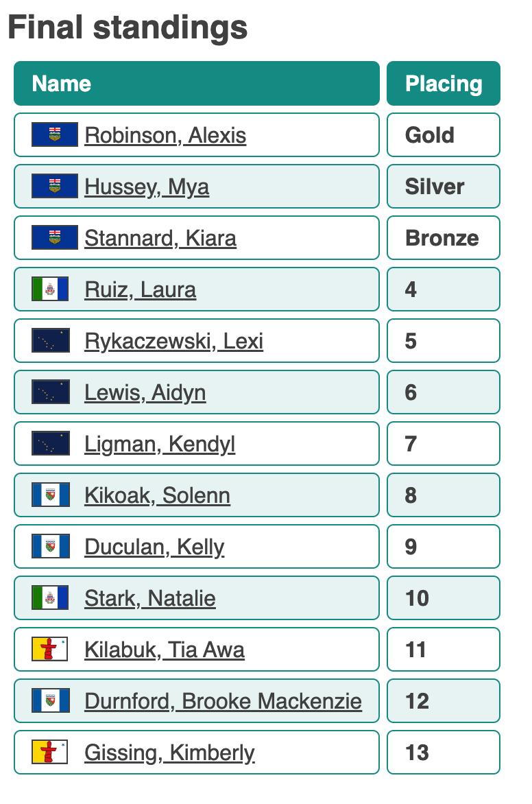This screenshot has height=804, width=532.
Task: Click the Nunavut flag beside Kilabuk, Tia Awa
Action: [x=50, y=649]
